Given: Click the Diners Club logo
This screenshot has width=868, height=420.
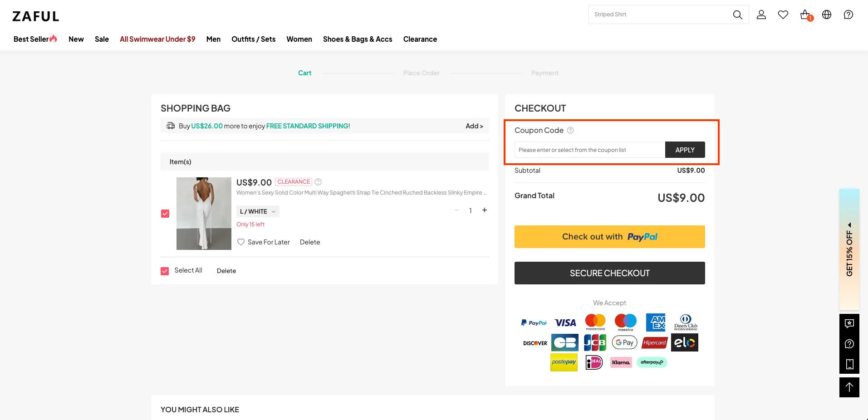Looking at the screenshot, I should [x=686, y=322].
